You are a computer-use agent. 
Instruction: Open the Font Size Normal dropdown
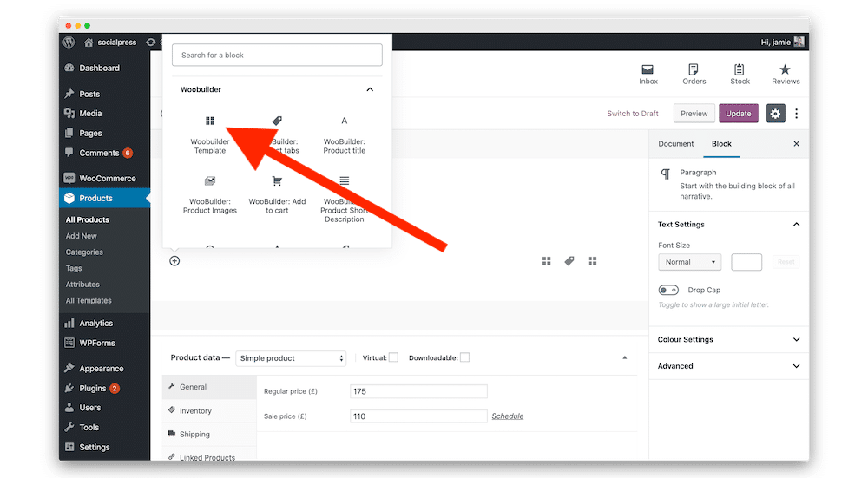[x=690, y=262]
